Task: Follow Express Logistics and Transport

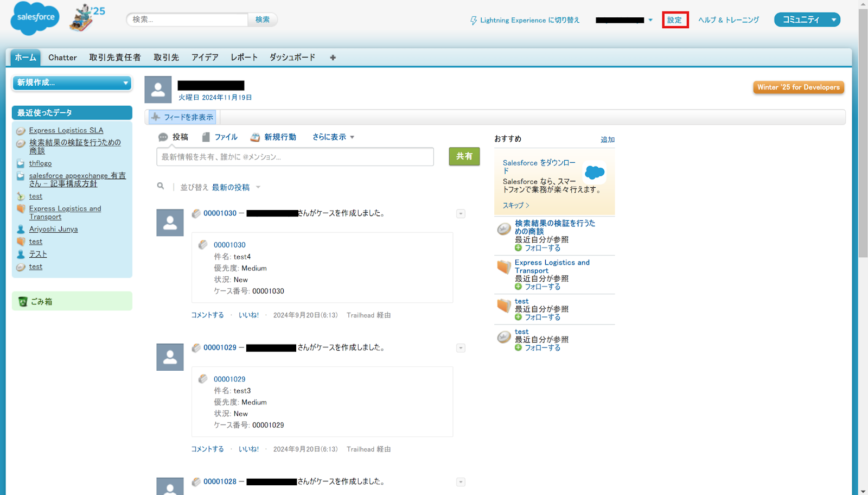Action: (x=544, y=287)
